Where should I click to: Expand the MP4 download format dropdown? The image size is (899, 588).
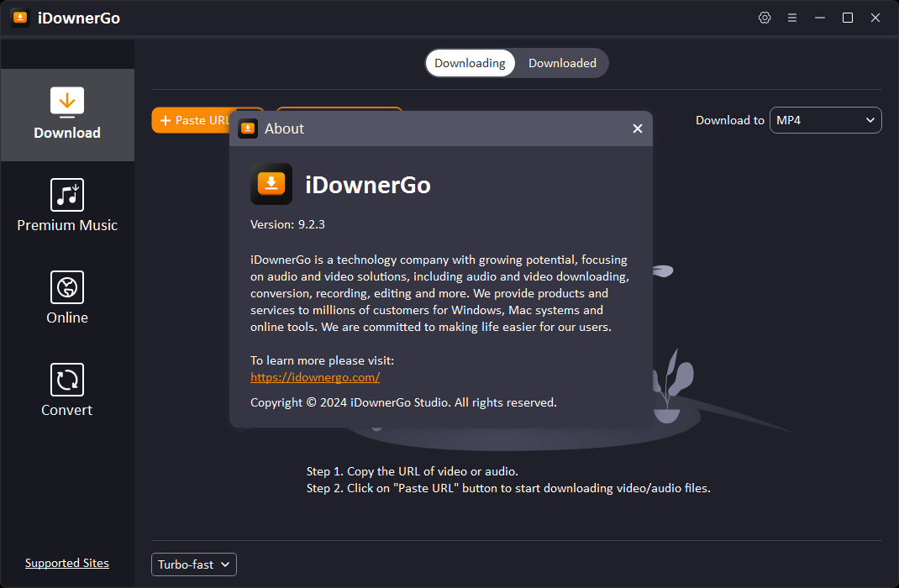[x=825, y=120]
